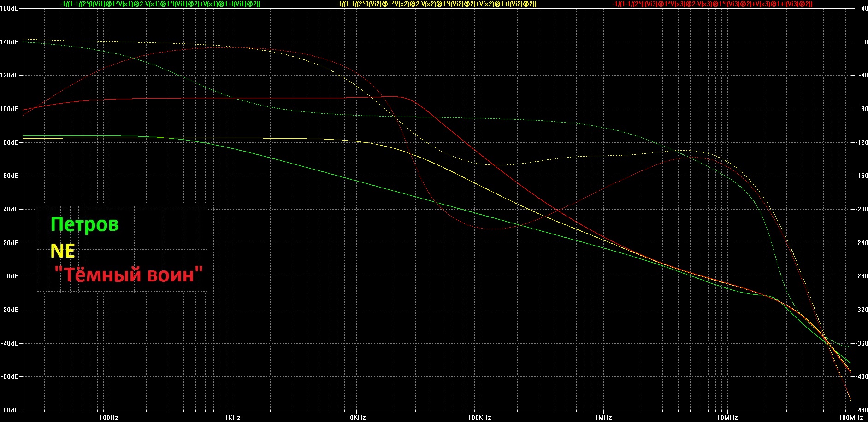Image resolution: width=868 pixels, height=422 pixels.
Task: Click the -160 label on the right phase axis
Action: (861, 176)
